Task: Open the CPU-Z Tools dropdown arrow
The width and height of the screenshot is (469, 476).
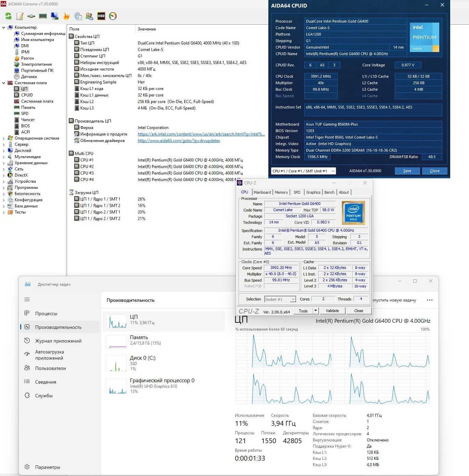Action: 316,311
